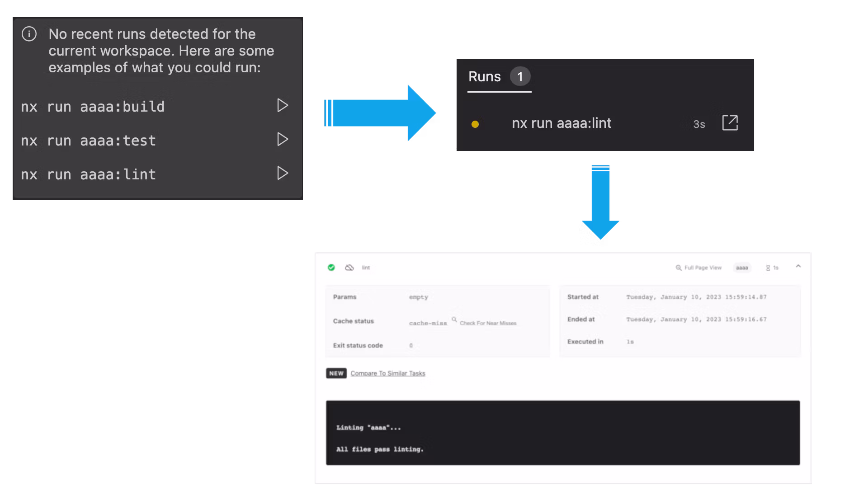Open Compare To Similar Tasks link
This screenshot has width=868, height=488.
point(388,373)
